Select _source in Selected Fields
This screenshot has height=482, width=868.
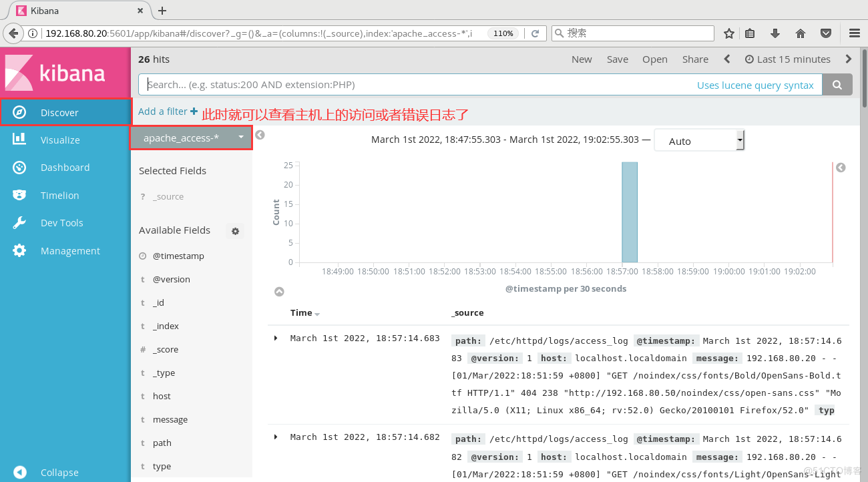click(168, 196)
